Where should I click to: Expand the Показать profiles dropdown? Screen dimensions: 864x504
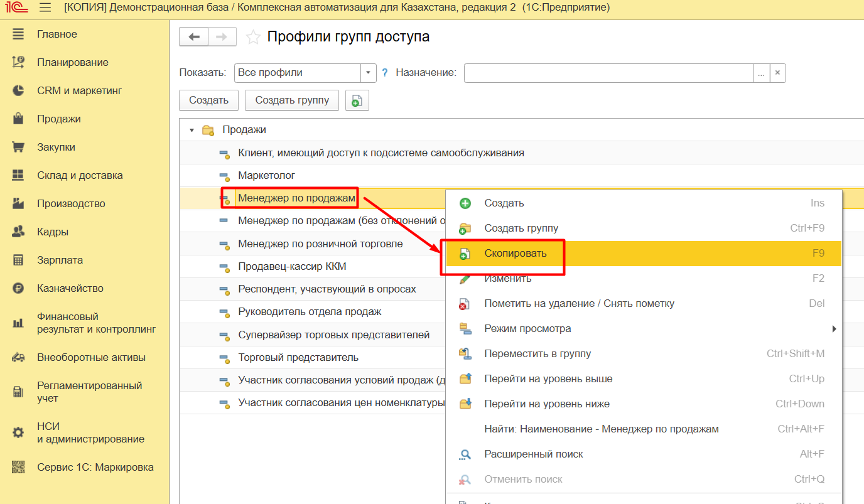coord(369,73)
